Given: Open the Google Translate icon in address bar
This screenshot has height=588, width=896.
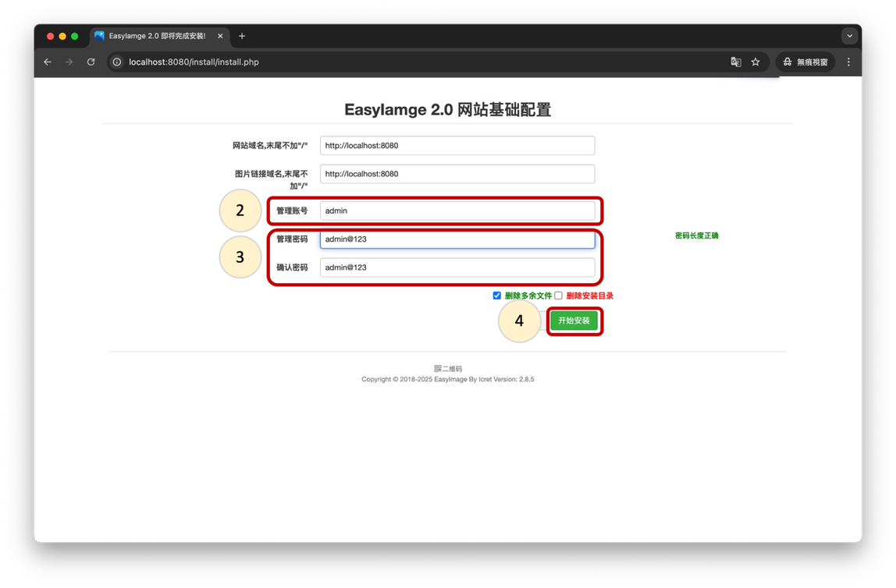Looking at the screenshot, I should click(x=735, y=62).
